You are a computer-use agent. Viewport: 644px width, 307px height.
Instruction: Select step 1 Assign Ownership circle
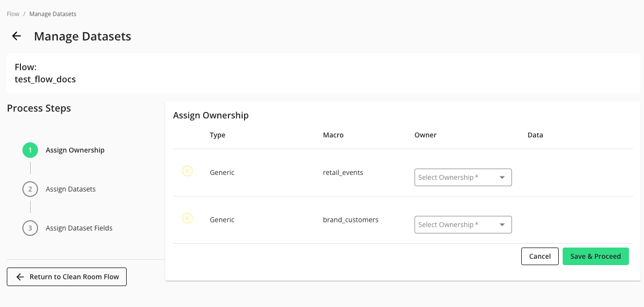pos(30,150)
